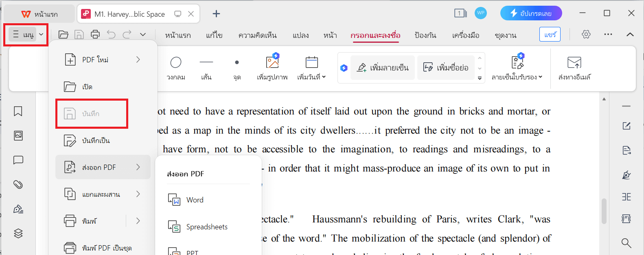Click the เพิ่มชื่อย่อ add initials button
This screenshot has width=644, height=255.
tap(446, 67)
